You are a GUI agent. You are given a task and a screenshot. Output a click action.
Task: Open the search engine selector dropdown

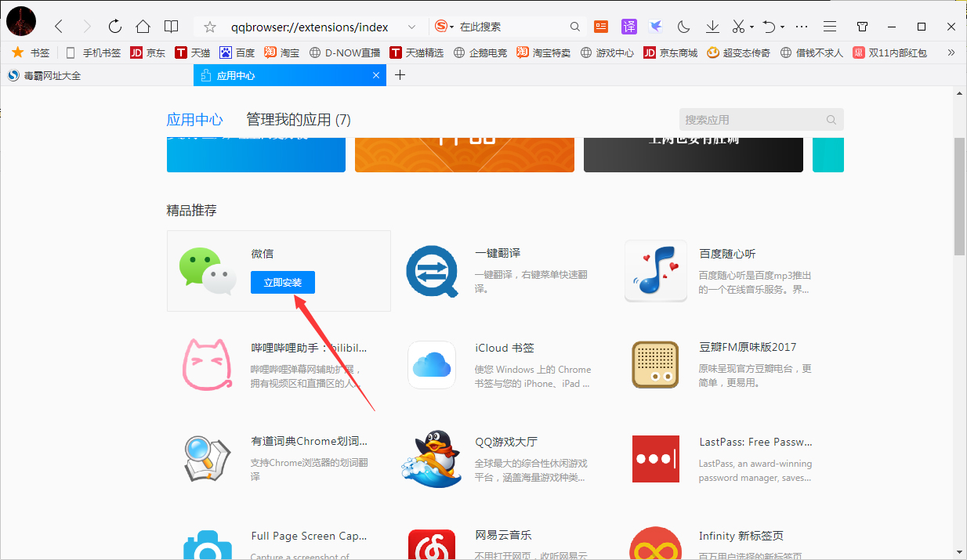(x=443, y=26)
